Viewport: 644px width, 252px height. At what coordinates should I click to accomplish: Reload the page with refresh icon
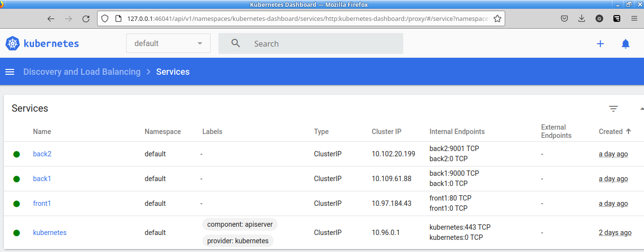pyautogui.click(x=86, y=19)
